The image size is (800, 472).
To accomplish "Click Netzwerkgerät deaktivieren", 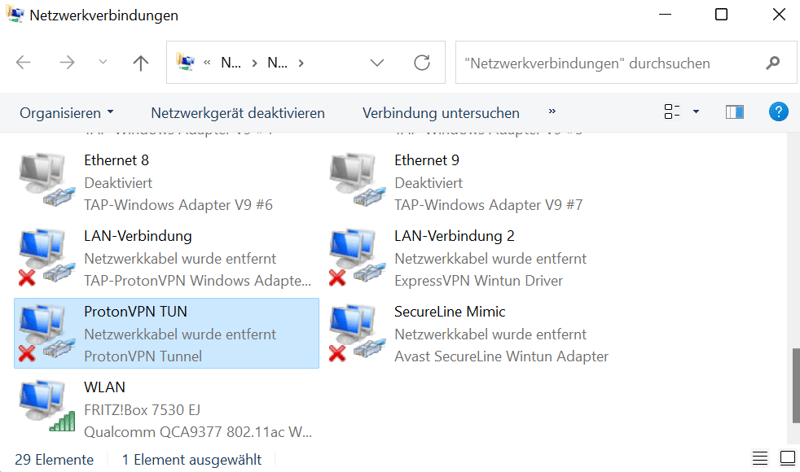I will pos(237,113).
